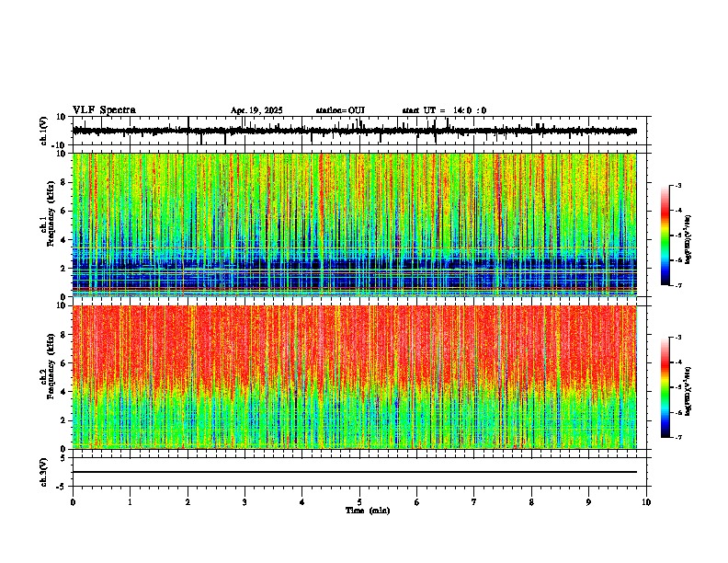The height and width of the screenshot is (563, 728).
Task: Click the ch.1 color scale bar
Action: point(665,236)
